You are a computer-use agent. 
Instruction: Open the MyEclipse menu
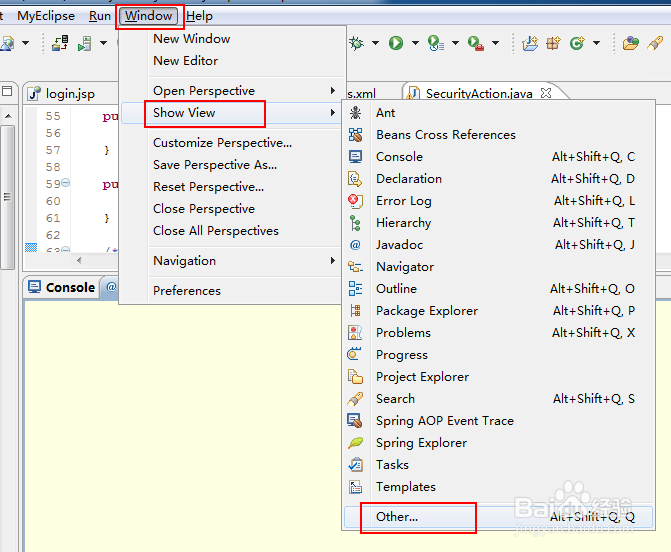[46, 16]
